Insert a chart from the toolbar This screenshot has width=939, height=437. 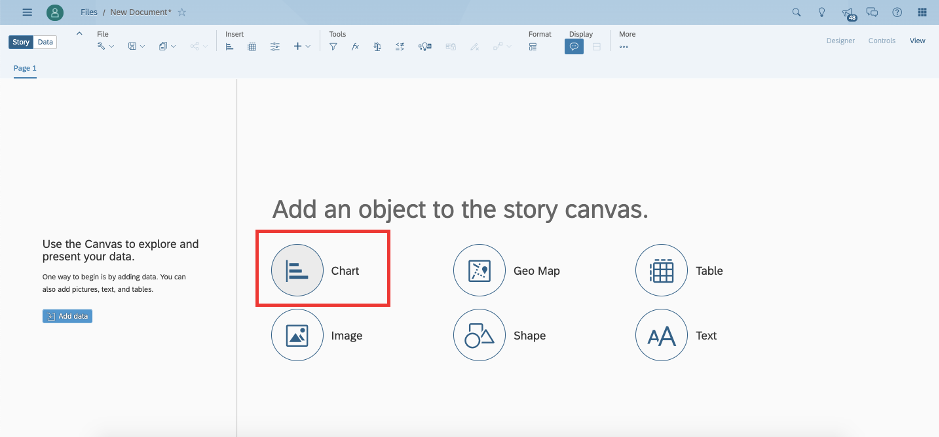[x=229, y=46]
